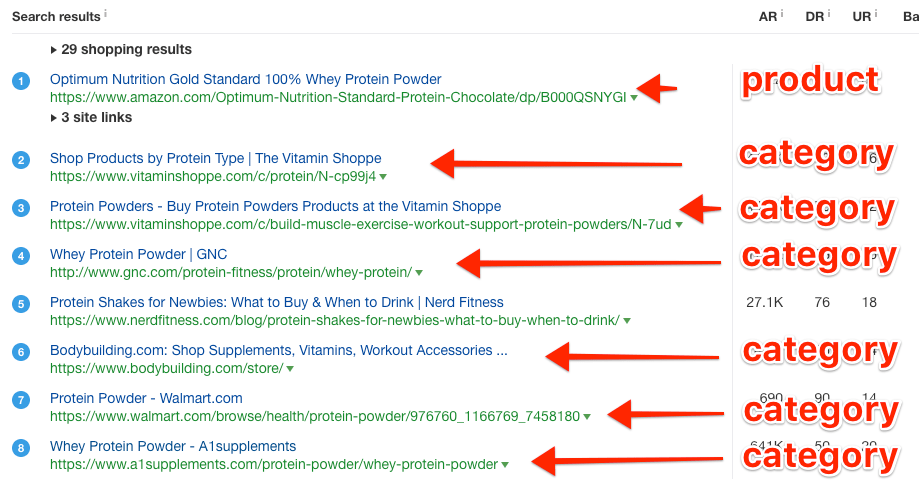
Task: Open dropdown arrow beside bodybuilding.com store URL
Action: tap(290, 369)
